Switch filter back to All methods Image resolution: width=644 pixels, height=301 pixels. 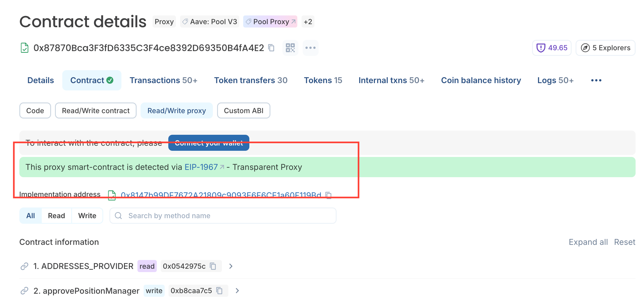click(x=30, y=215)
